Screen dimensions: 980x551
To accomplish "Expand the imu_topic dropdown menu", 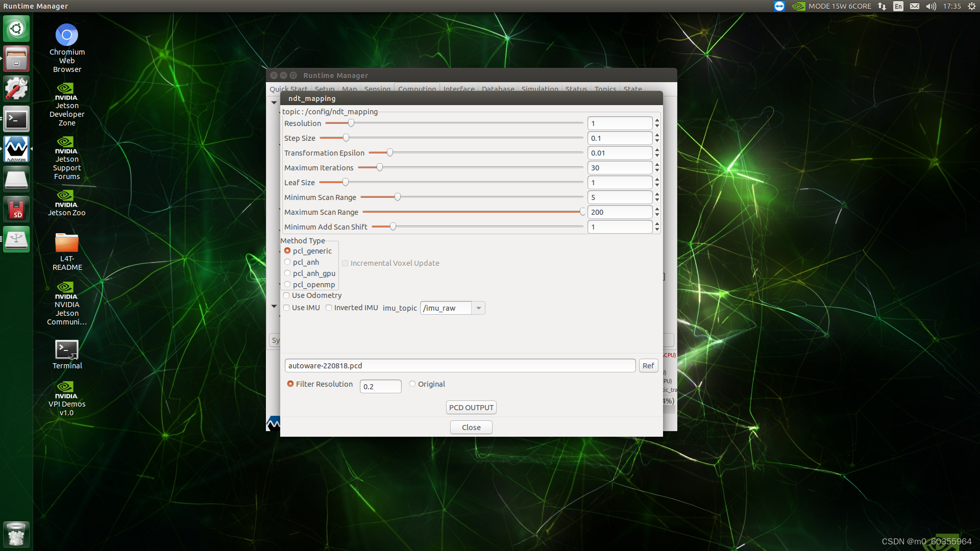I will point(479,308).
